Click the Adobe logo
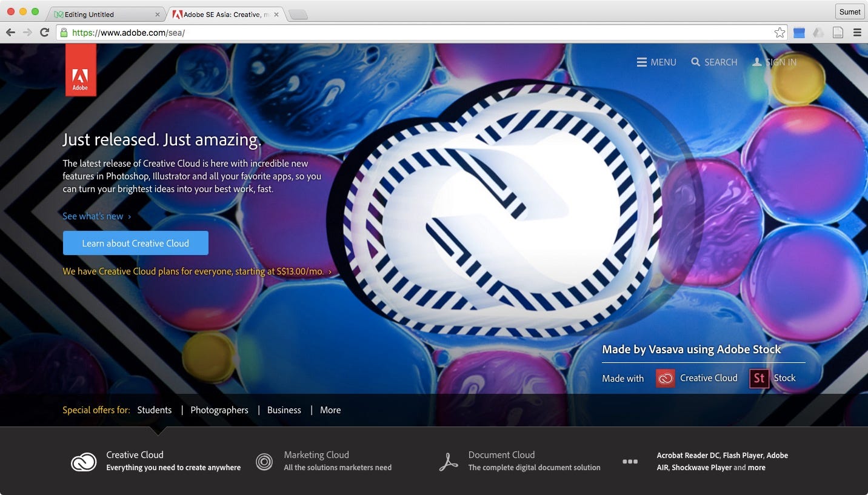 (81, 70)
